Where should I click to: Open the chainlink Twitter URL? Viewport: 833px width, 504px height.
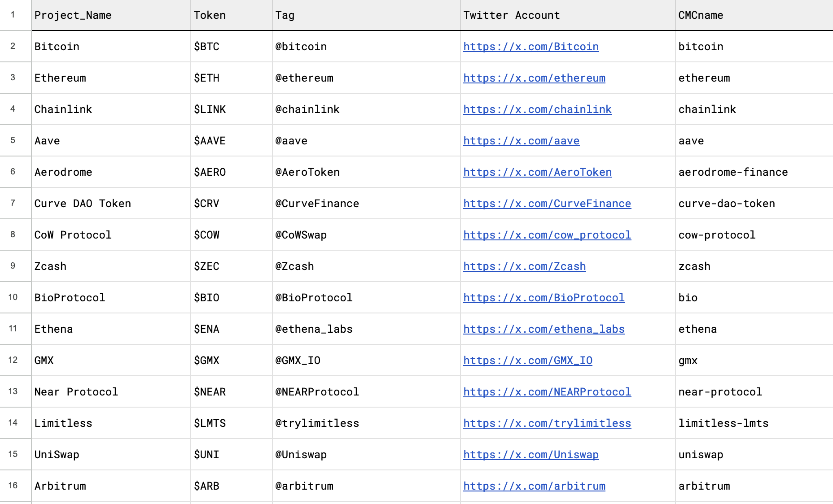click(x=537, y=109)
